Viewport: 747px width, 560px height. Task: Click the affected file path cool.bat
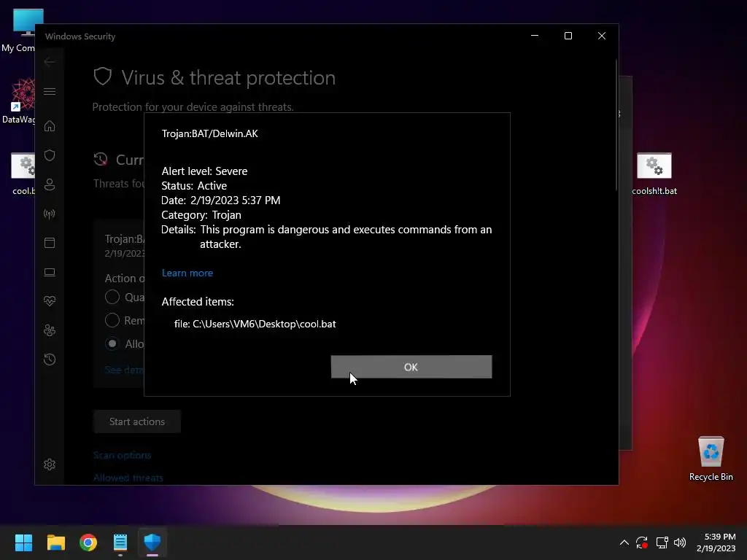(255, 324)
